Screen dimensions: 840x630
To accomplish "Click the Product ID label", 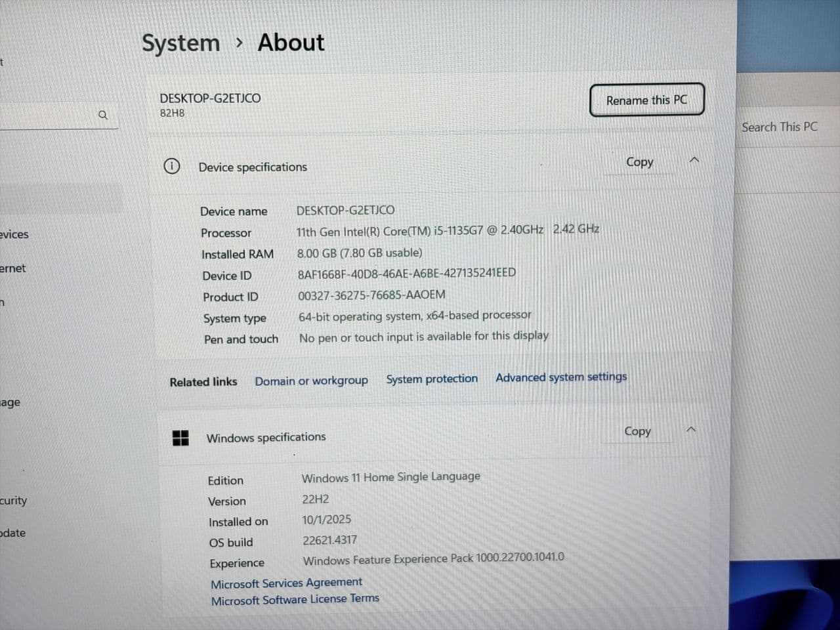I will pyautogui.click(x=230, y=297).
